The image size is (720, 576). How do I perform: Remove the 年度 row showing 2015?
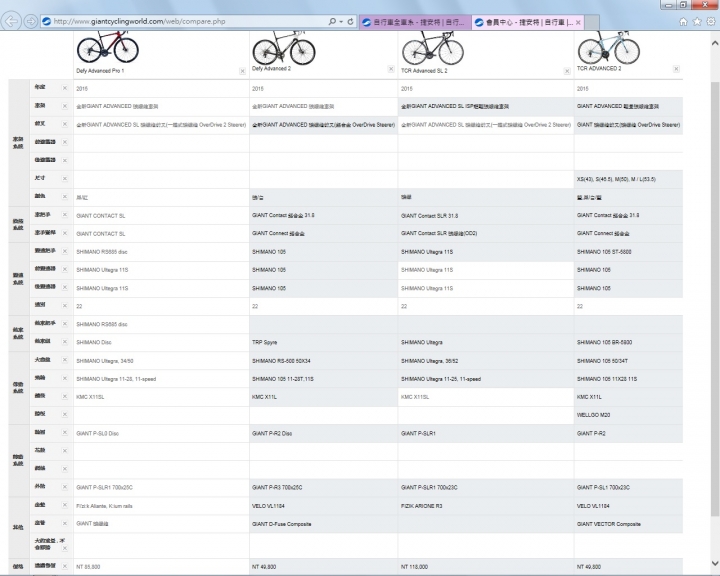pyautogui.click(x=65, y=88)
